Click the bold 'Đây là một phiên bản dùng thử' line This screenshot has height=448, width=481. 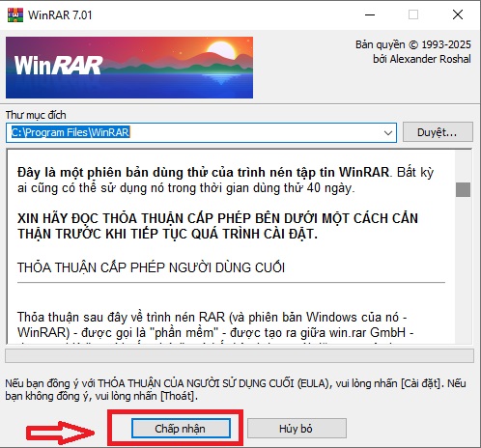click(x=203, y=173)
